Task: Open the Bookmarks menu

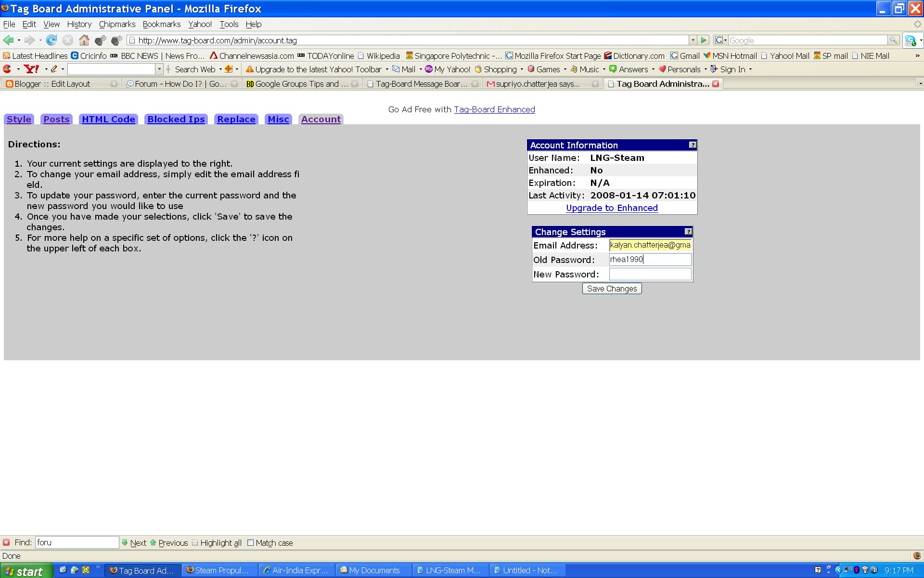Action: click(161, 24)
